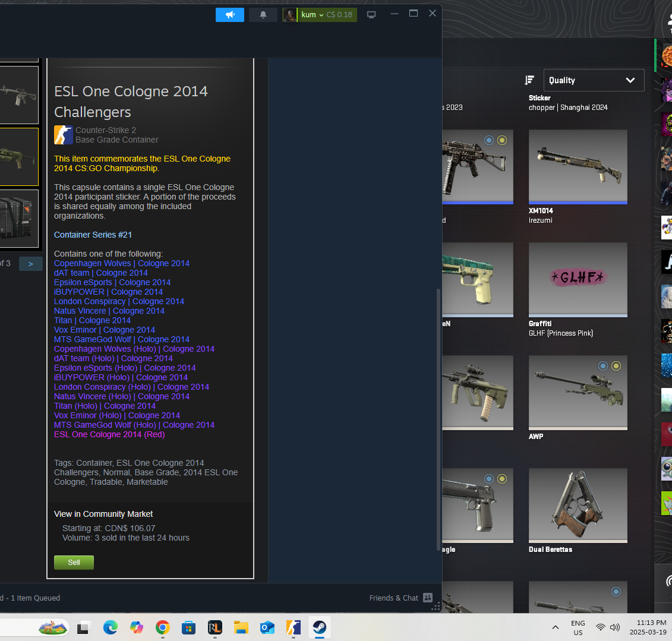Toggle sort order icon in CS2 inventory

(529, 80)
